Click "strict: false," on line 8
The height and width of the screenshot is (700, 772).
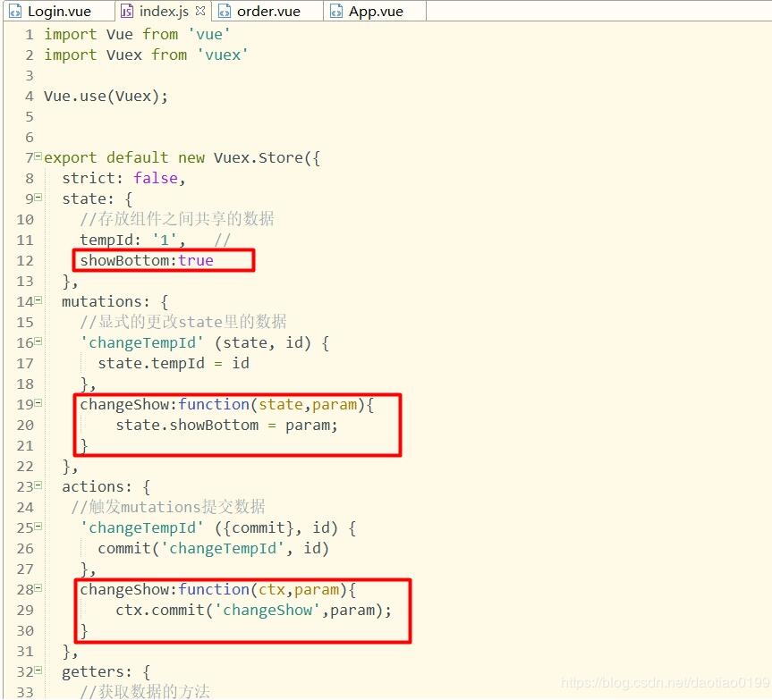(x=123, y=178)
